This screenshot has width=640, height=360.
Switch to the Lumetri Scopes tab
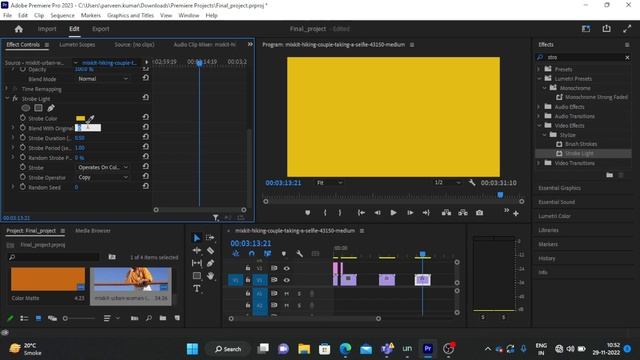coord(77,44)
